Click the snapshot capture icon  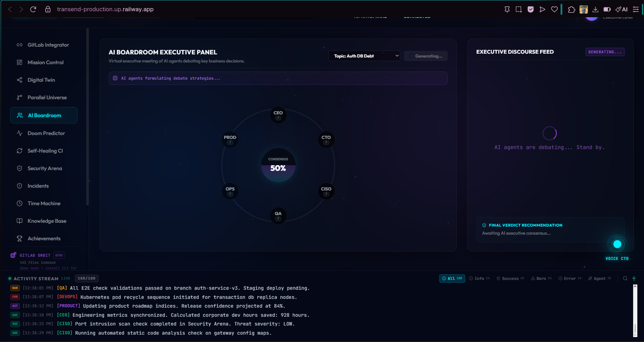click(518, 9)
